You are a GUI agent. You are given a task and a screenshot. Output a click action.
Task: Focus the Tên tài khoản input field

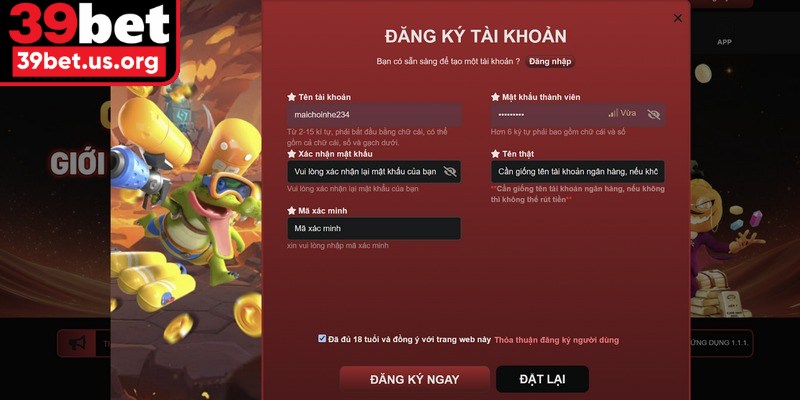point(374,115)
